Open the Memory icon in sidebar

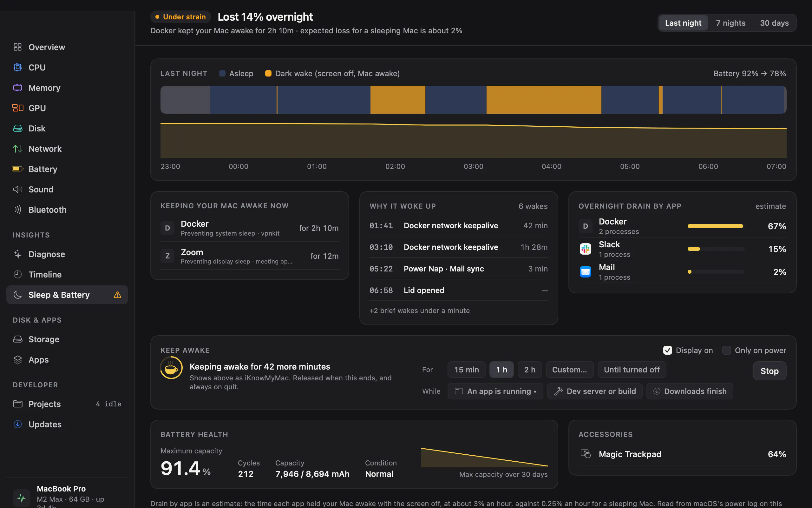tap(17, 88)
